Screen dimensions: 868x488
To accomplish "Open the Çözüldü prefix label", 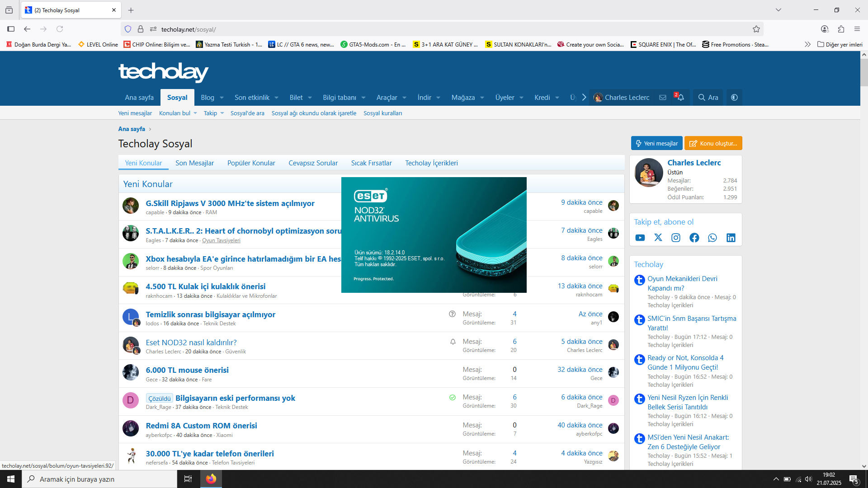I will (160, 399).
